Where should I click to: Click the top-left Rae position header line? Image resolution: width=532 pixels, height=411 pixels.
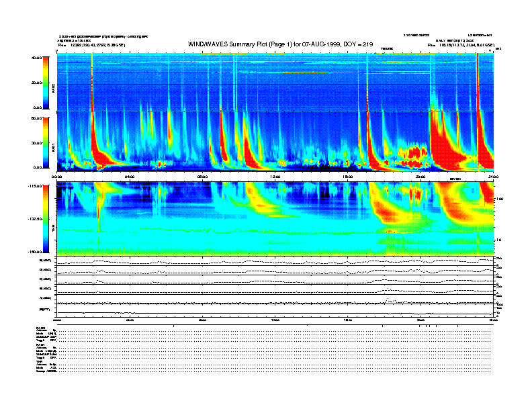tap(91, 45)
